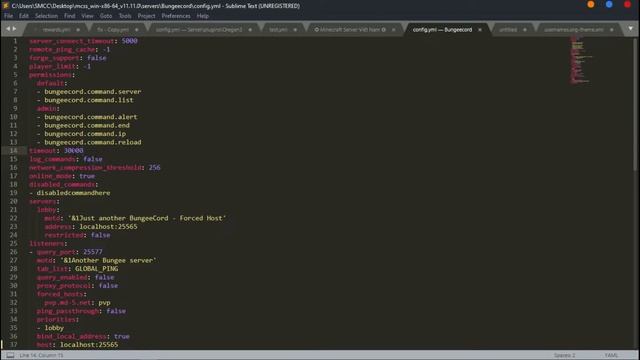Screen dimensions: 640x360
Task: Click 'bungeecord.command.list' on line 8
Action: 89,100
